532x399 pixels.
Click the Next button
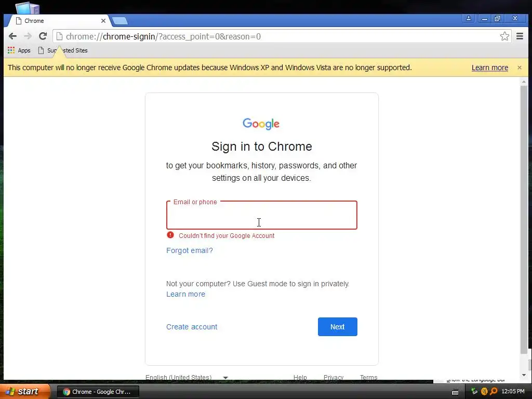[x=338, y=327]
